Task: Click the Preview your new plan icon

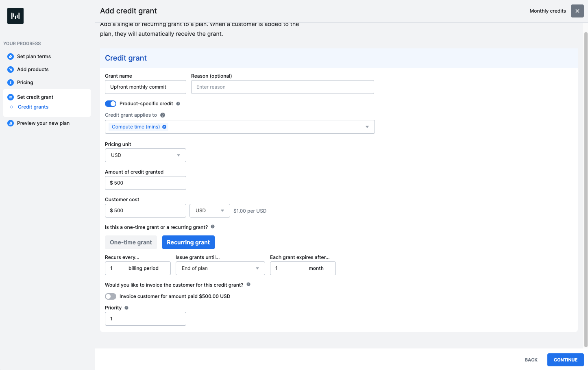Action: tap(11, 123)
